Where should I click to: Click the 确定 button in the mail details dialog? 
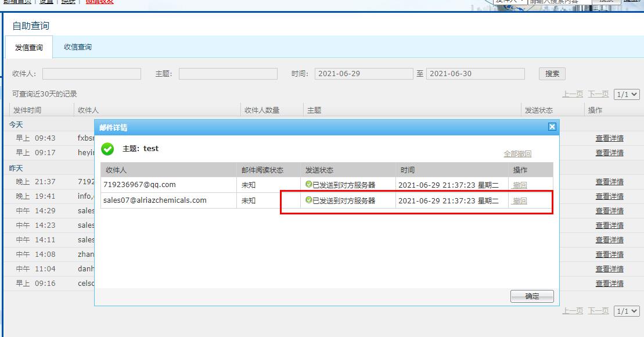(x=531, y=295)
